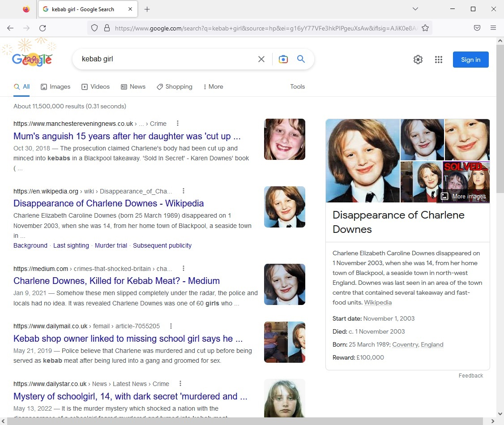Open Mystery of schoolgirl Daily Star link
Screen dimensions: 504x425
131,396
